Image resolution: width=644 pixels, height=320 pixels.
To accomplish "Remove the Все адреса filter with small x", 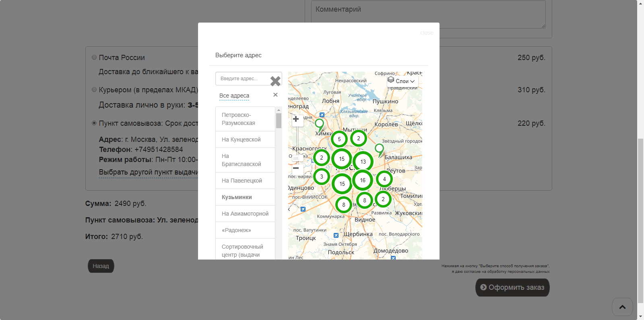I will tap(275, 95).
